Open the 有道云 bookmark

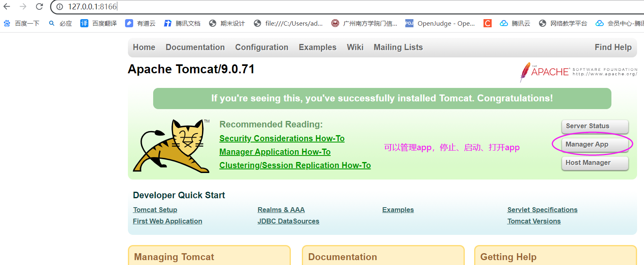141,23
